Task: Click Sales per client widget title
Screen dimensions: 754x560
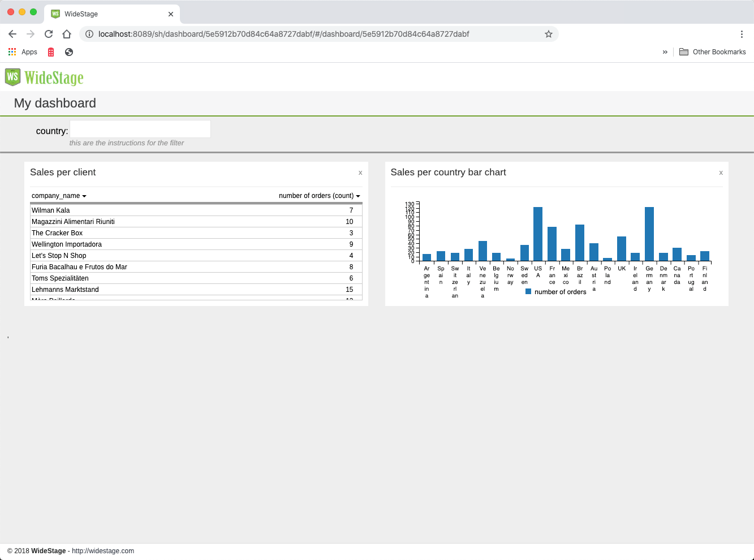Action: pyautogui.click(x=63, y=173)
